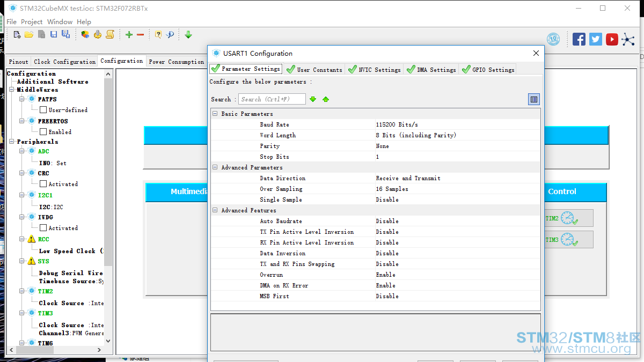Select the Parameter Settings tab
The height and width of the screenshot is (362, 644).
pyautogui.click(x=246, y=69)
